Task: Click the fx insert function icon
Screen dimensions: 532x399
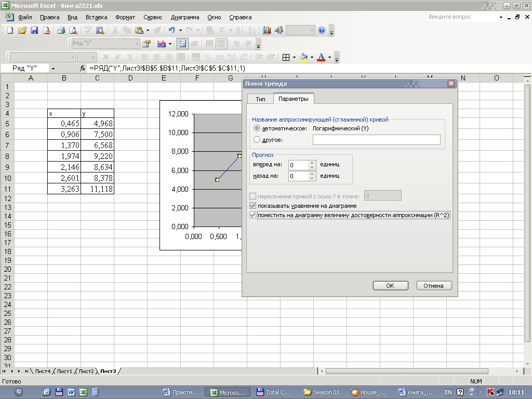Action: tap(83, 68)
